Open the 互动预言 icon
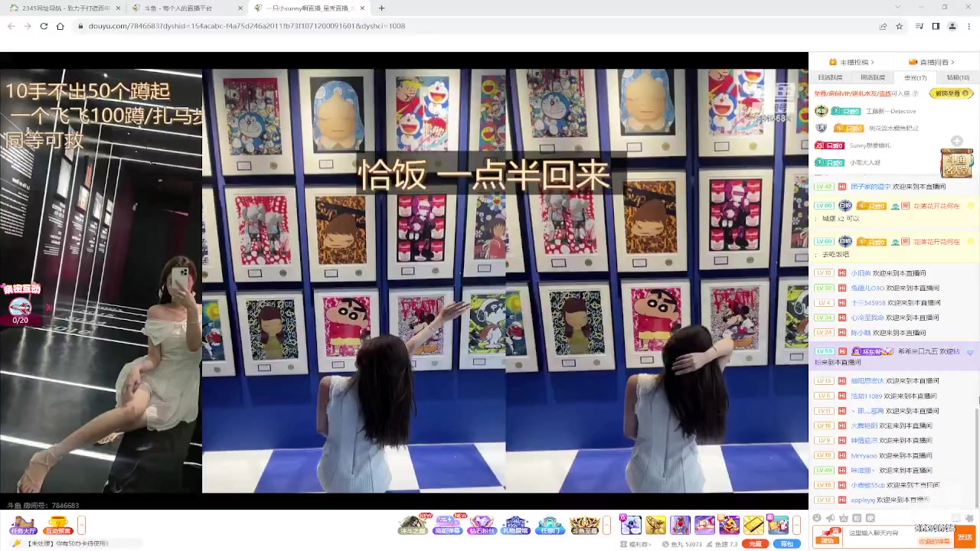 coord(58,526)
